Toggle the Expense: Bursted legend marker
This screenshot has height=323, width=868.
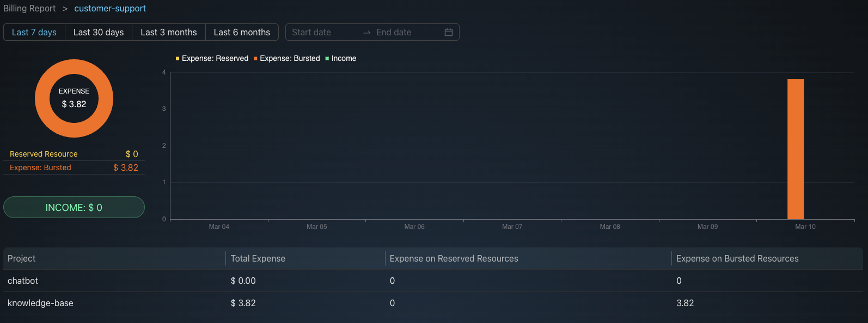[255, 59]
